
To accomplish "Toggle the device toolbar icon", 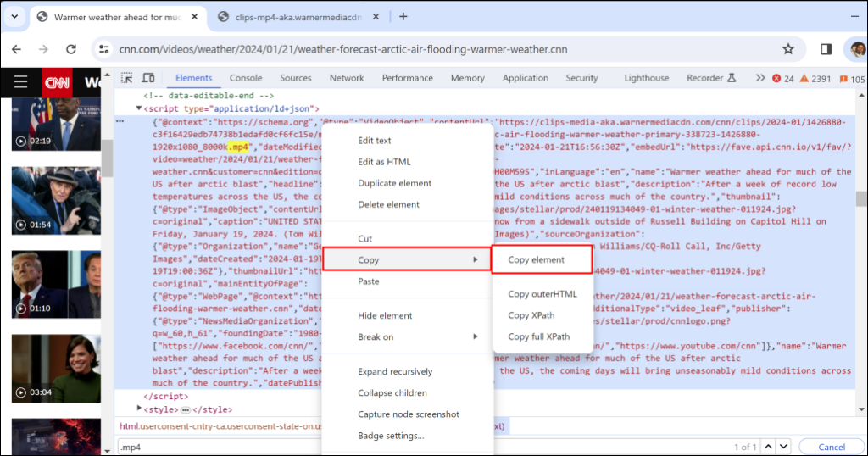I will coord(148,78).
